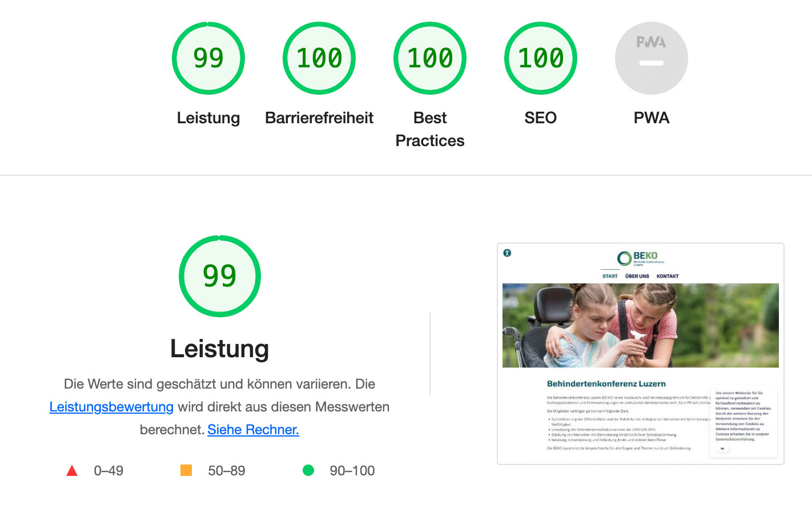
Task: Click the 'Barrierefreiheit' category label
Action: coord(319,118)
